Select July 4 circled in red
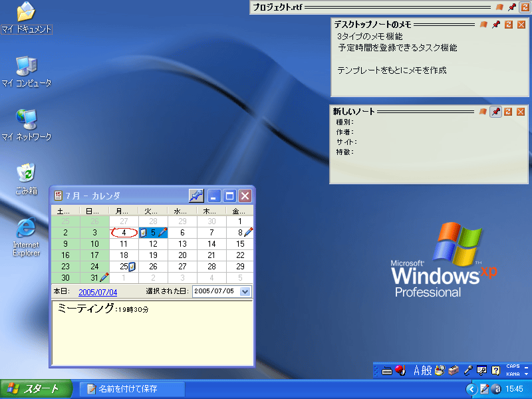The width and height of the screenshot is (532, 399). tap(124, 233)
